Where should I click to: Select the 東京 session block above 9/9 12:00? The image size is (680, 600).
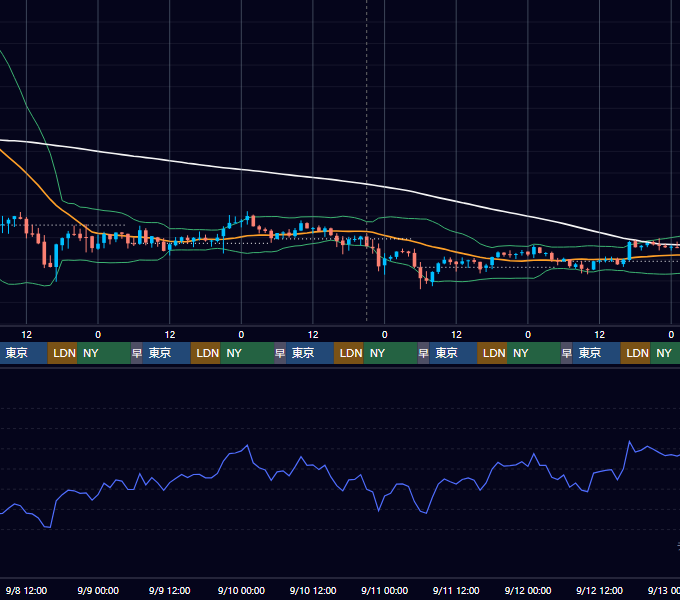point(167,353)
